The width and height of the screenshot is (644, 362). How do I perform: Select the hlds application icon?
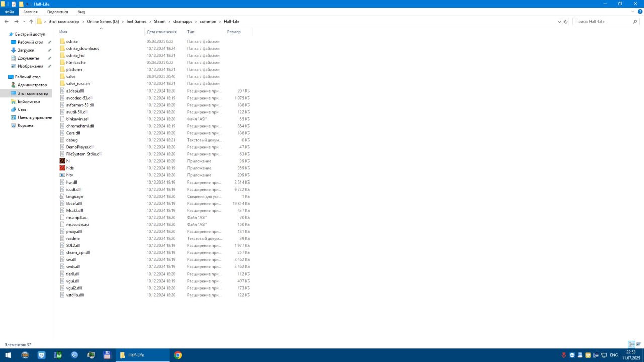click(62, 168)
